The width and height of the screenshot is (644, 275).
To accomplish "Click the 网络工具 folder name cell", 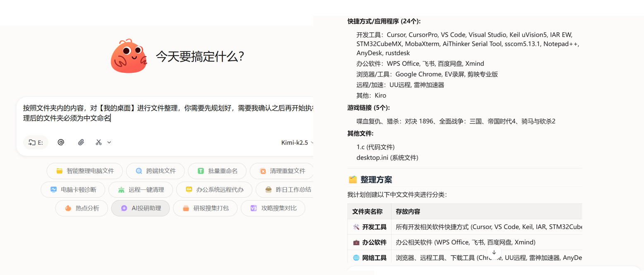I will point(370,258).
